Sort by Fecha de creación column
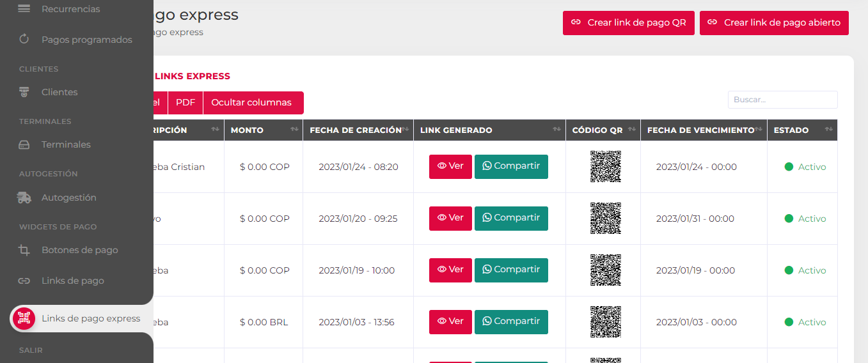Viewport: 868px width, 363px height. pos(358,130)
